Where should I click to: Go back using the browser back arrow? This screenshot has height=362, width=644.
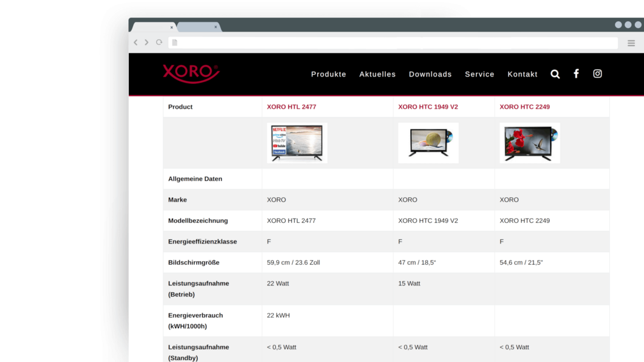point(135,43)
